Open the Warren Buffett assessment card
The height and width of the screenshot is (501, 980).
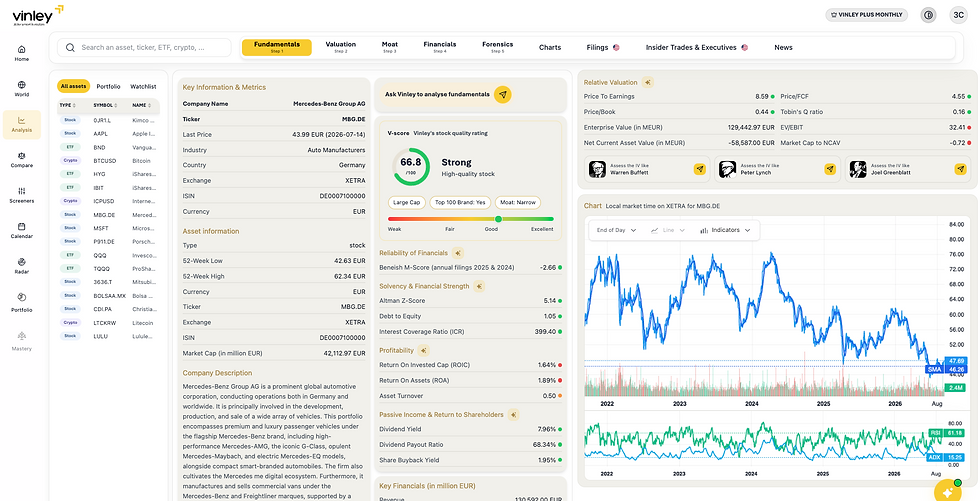[x=647, y=169]
